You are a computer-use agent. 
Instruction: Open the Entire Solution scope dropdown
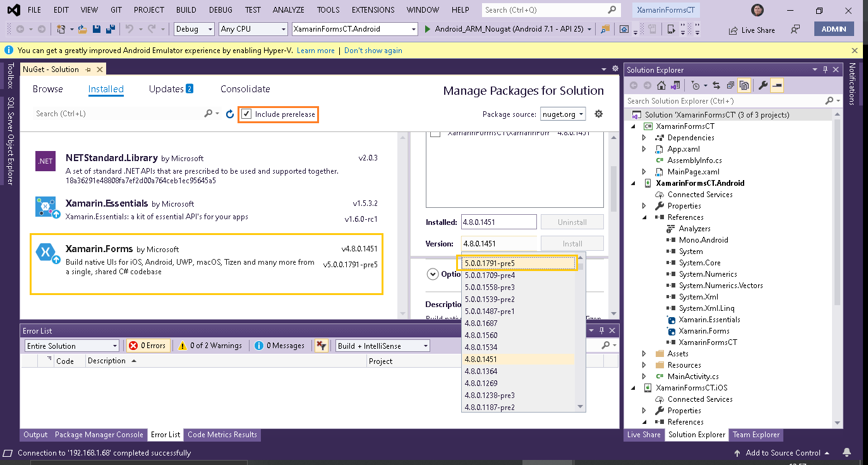click(x=72, y=346)
